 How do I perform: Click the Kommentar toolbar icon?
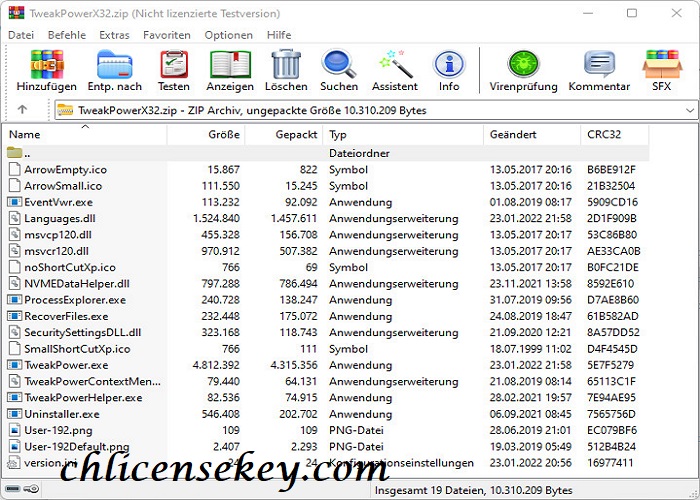(600, 65)
